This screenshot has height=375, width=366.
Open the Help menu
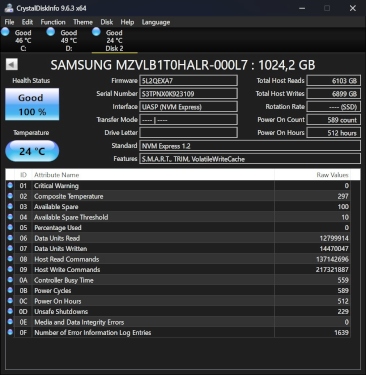127,22
